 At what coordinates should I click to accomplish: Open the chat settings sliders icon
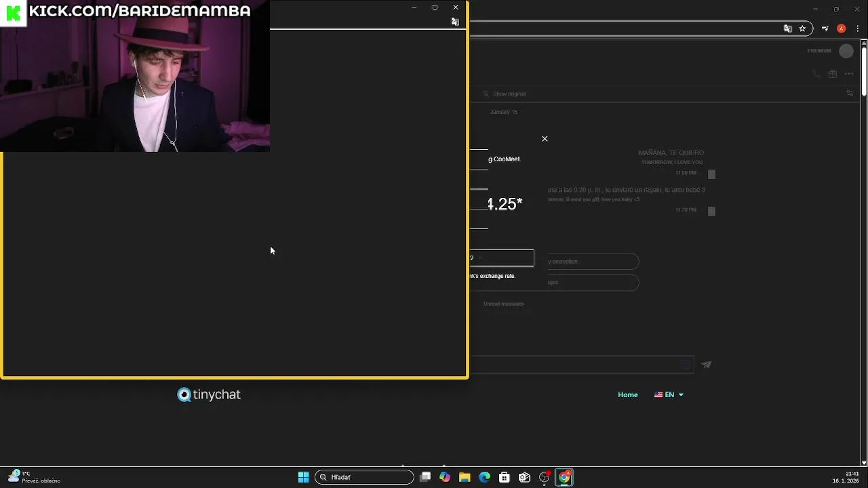850,94
